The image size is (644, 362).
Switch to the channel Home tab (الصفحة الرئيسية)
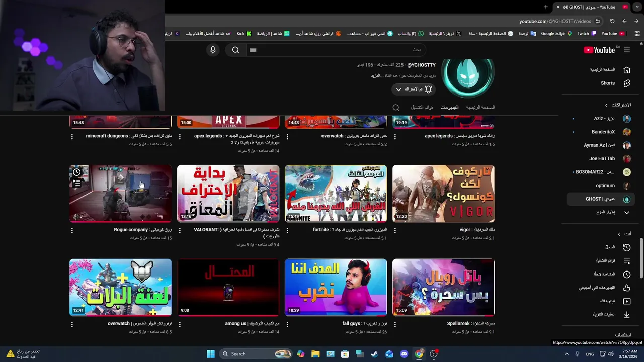[480, 107]
